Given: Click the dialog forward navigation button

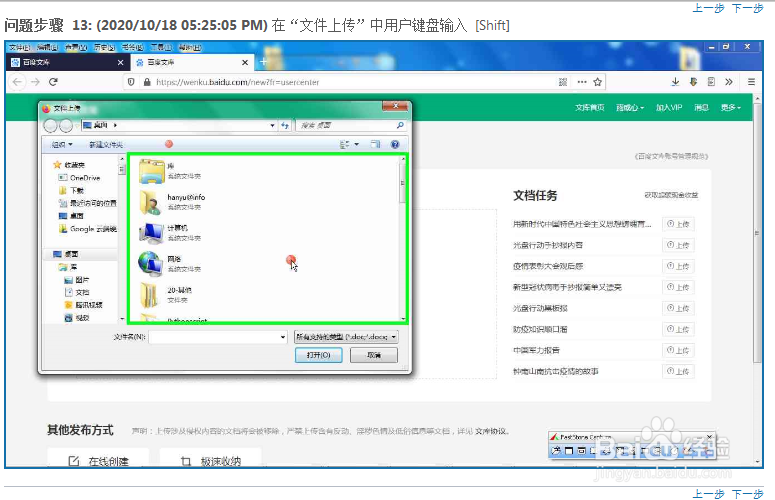Looking at the screenshot, I should point(66,125).
